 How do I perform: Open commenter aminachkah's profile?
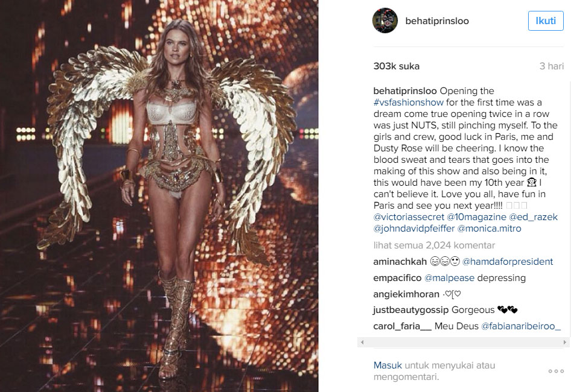(400, 262)
